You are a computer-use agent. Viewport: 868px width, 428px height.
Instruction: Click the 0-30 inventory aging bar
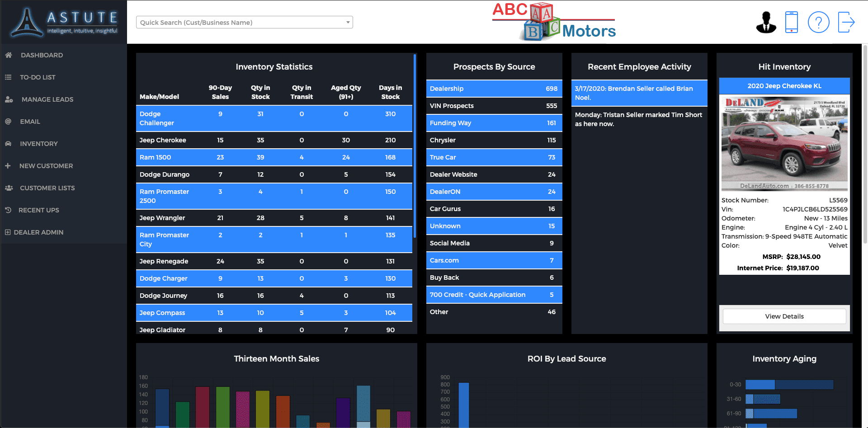(x=789, y=385)
